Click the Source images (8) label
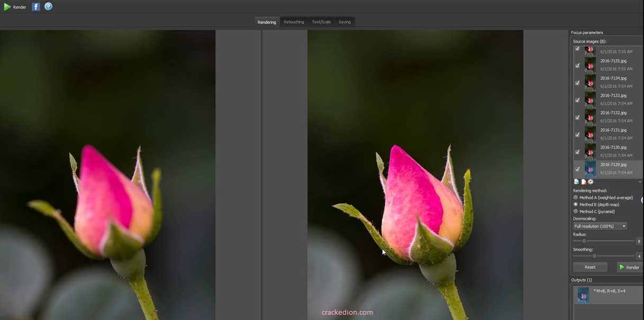 point(589,41)
